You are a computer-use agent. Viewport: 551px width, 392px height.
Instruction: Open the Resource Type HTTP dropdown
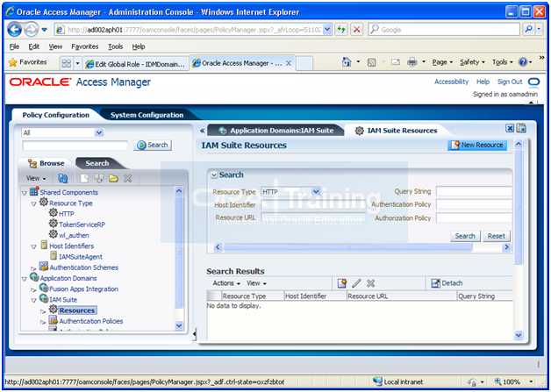pyautogui.click(x=316, y=192)
